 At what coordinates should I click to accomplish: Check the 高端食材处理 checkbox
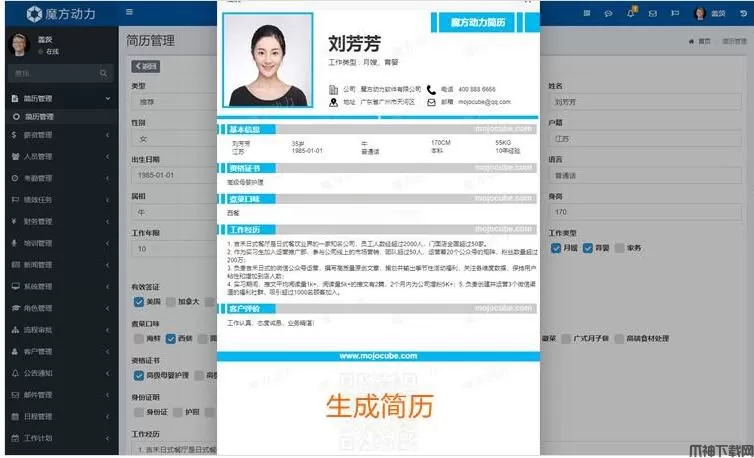[619, 339]
